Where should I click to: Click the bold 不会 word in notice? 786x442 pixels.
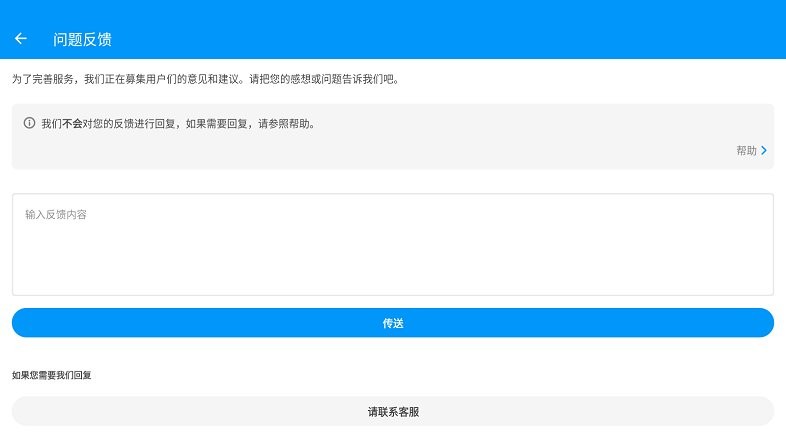click(x=72, y=124)
